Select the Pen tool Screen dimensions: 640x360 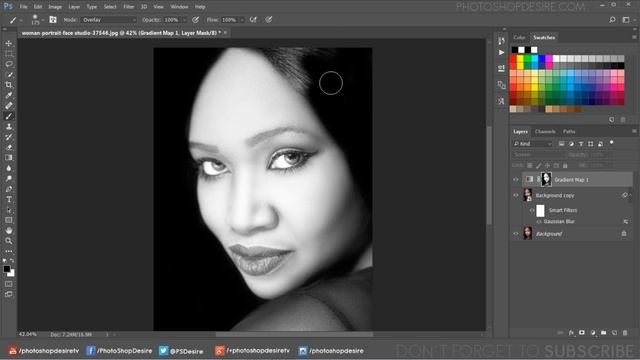(x=9, y=189)
